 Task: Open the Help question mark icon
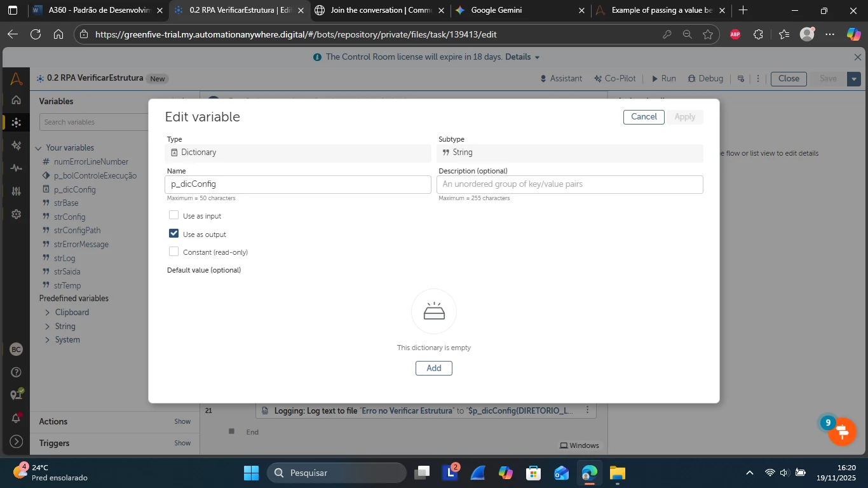[x=17, y=372]
